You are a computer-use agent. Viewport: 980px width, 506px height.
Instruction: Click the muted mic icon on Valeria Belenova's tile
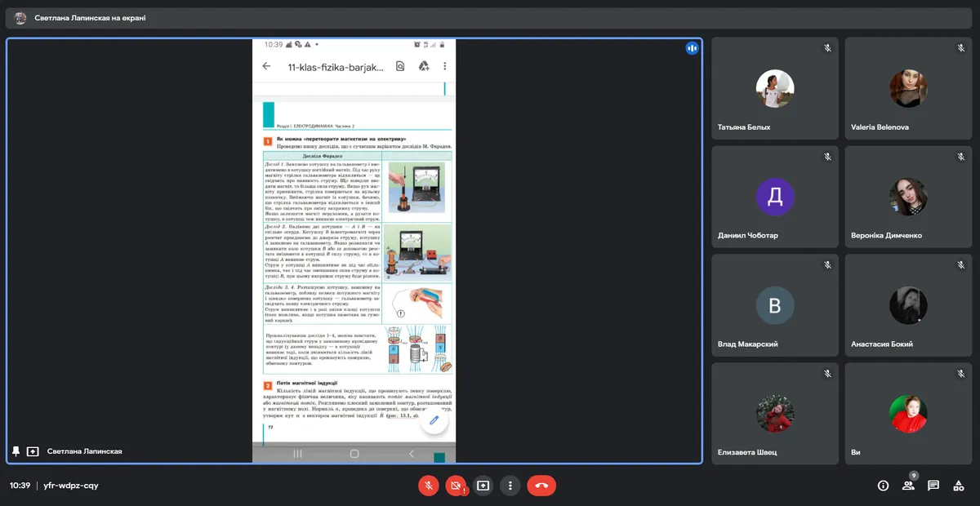(960, 48)
